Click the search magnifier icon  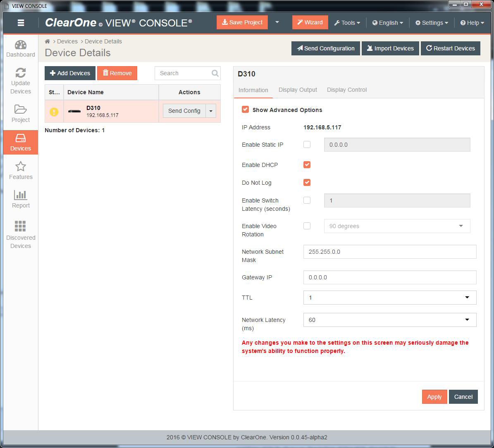coord(215,73)
